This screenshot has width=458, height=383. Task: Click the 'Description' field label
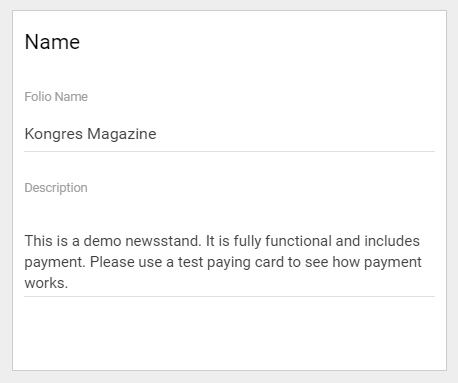[x=56, y=188]
